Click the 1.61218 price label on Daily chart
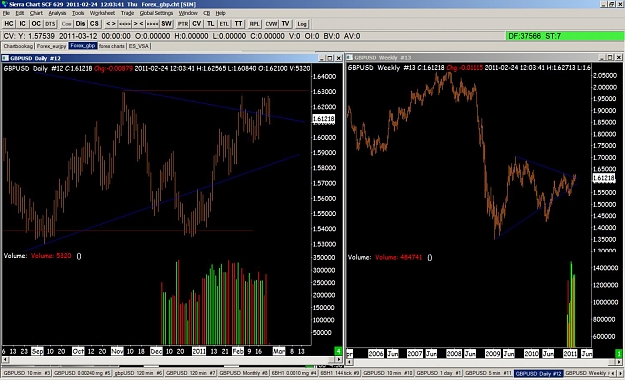Viewport: 625px width, 380px height. tap(323, 119)
